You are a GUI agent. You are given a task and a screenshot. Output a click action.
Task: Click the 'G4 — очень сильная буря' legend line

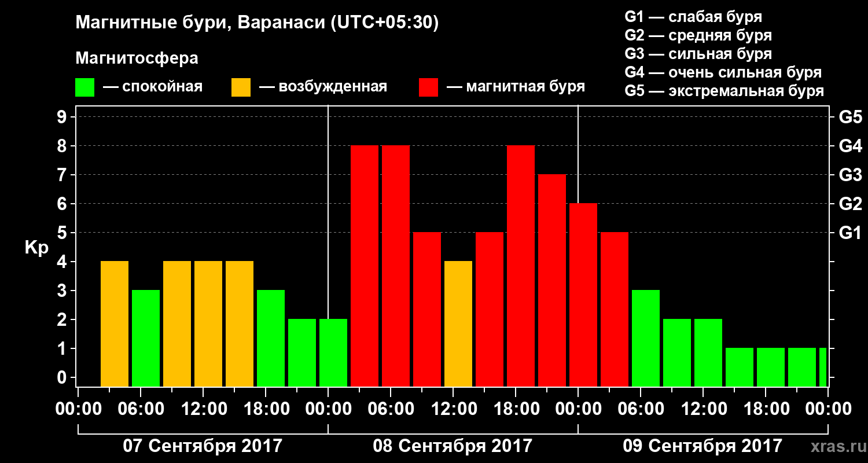pos(723,72)
